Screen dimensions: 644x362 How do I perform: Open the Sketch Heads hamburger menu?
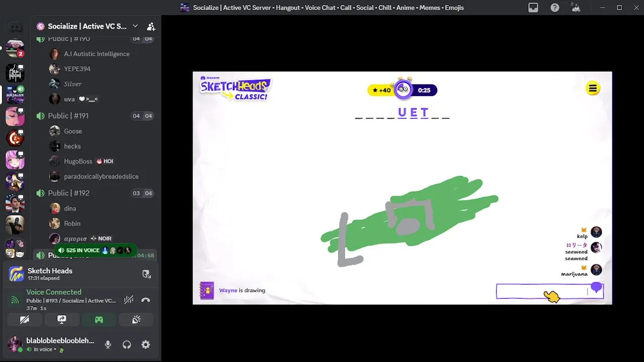[x=593, y=88]
